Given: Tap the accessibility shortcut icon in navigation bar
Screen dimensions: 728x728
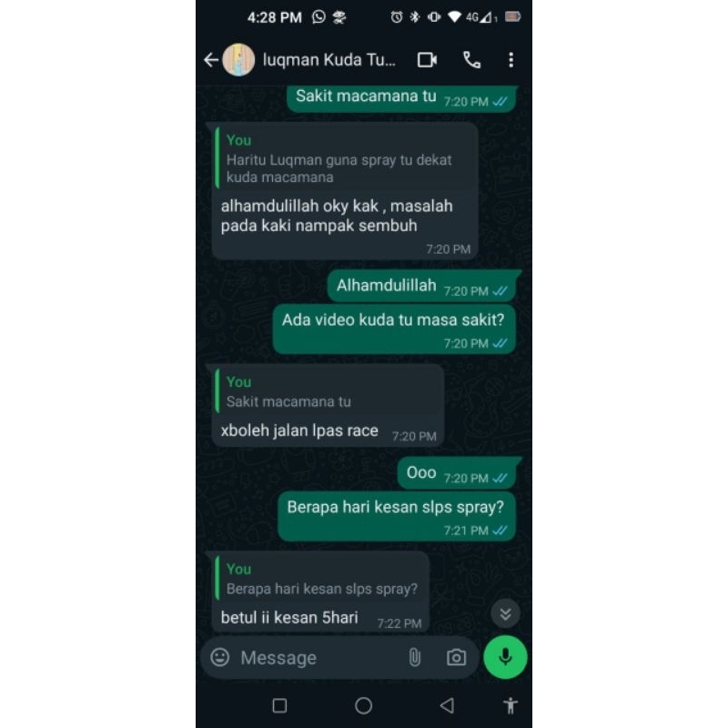Looking at the screenshot, I should coord(511,705).
